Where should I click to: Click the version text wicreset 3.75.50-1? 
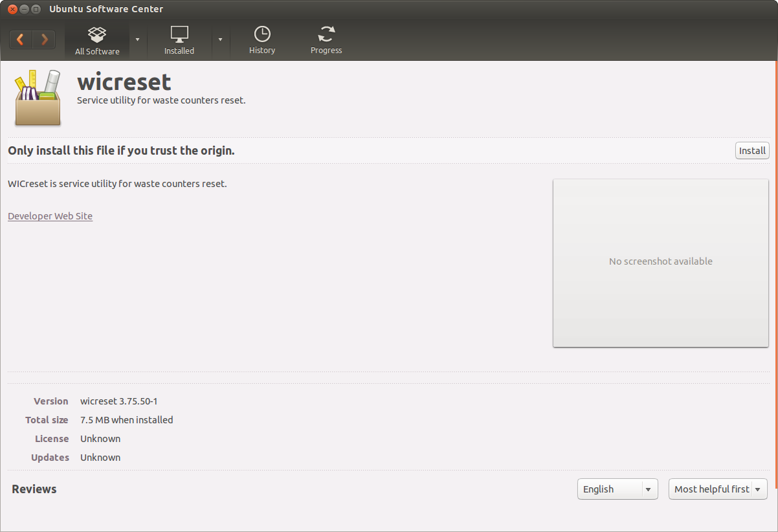tap(119, 401)
